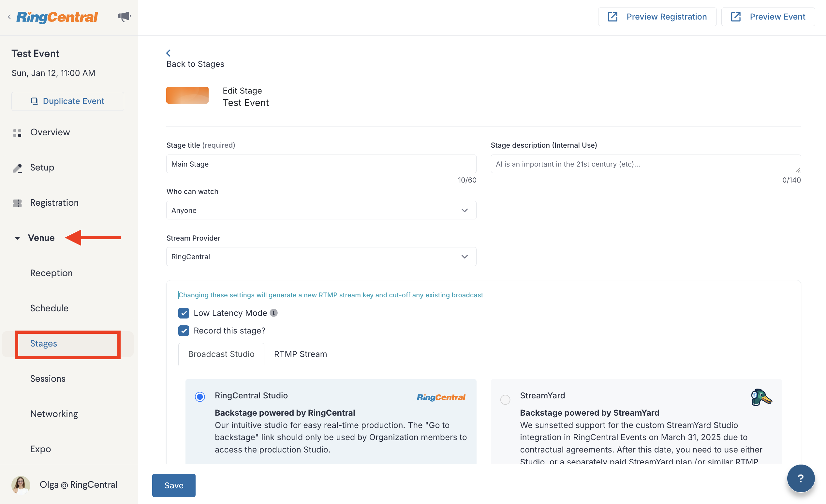826x504 pixels.
Task: Click 'Backstage powered by RingCentral' heading
Action: pos(285,412)
